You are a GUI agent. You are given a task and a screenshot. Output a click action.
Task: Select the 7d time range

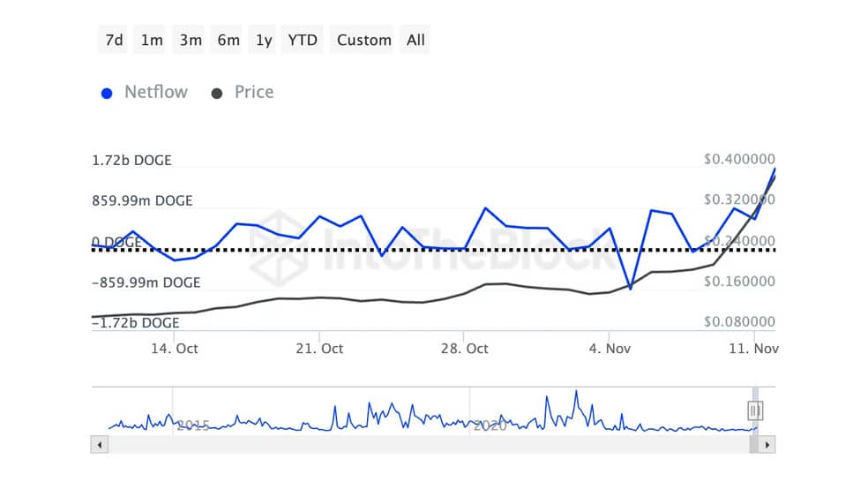pos(114,40)
